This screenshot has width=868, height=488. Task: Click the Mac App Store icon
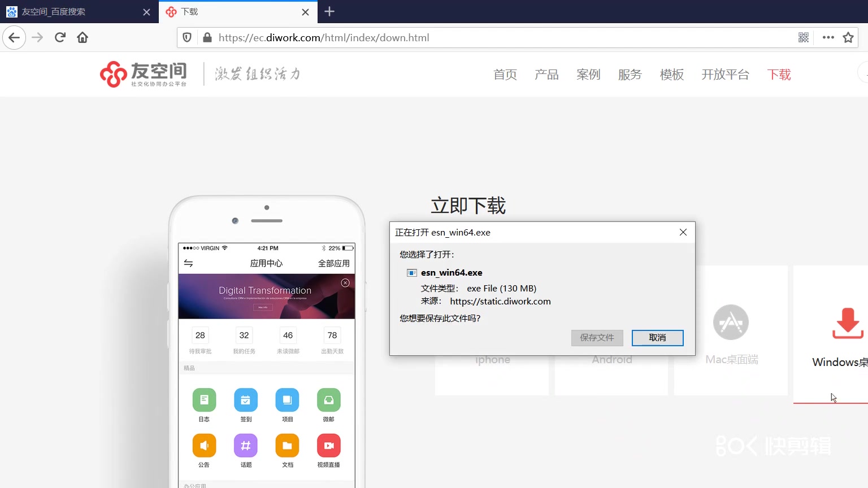pyautogui.click(x=731, y=323)
